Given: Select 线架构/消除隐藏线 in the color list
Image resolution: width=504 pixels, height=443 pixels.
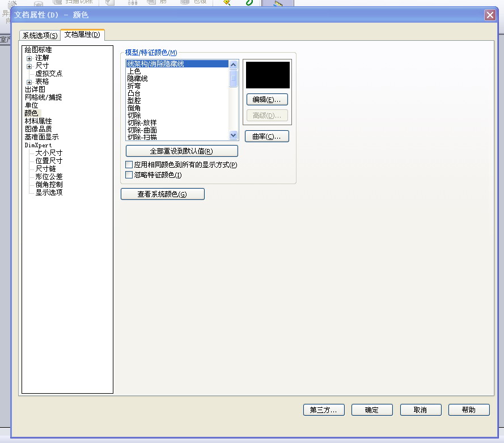Looking at the screenshot, I should [x=177, y=63].
